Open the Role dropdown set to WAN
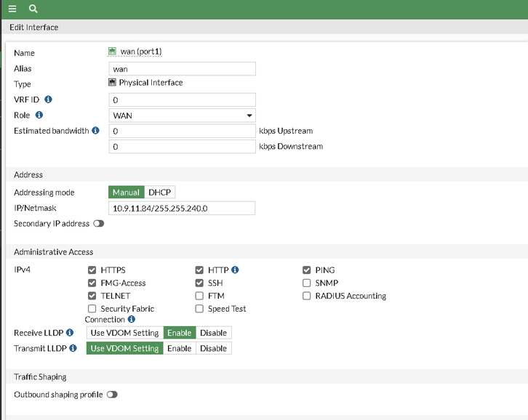 pos(182,116)
